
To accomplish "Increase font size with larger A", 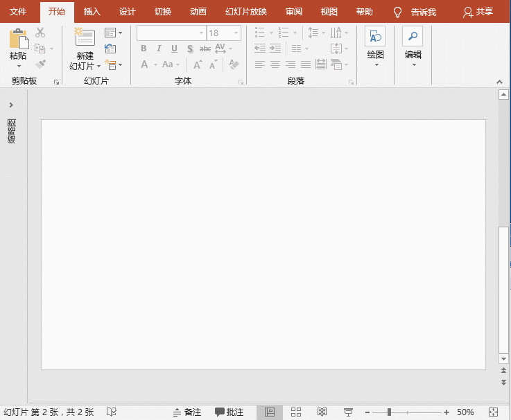I will pyautogui.click(x=198, y=64).
